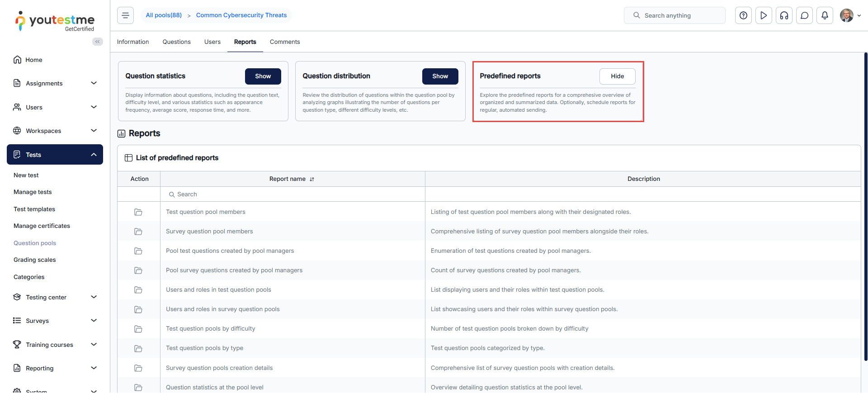Open the help question mark icon
Screen dimensions: 868x393
pos(743,15)
